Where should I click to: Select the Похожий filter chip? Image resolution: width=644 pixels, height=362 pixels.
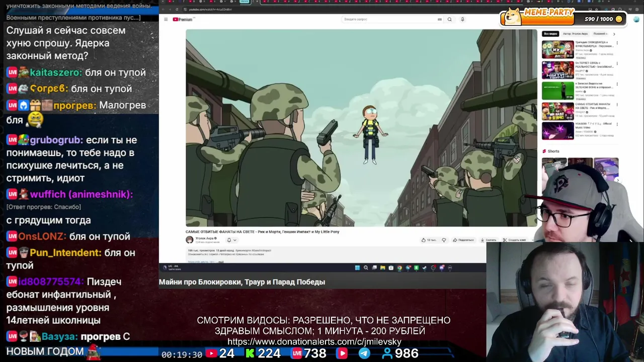pyautogui.click(x=600, y=34)
